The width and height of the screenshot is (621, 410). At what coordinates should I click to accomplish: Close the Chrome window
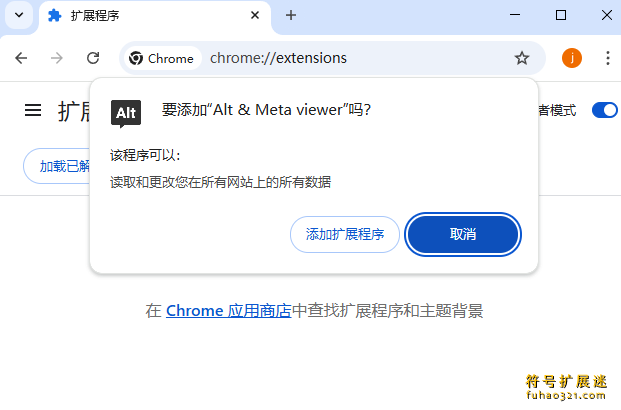click(x=606, y=15)
